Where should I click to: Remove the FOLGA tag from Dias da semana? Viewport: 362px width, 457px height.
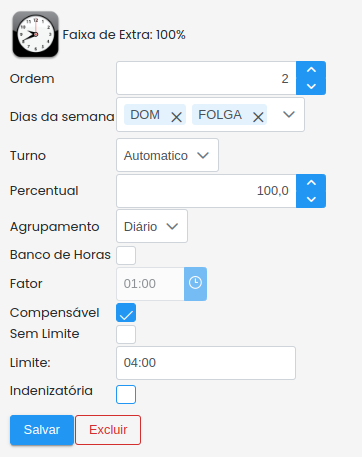click(258, 117)
